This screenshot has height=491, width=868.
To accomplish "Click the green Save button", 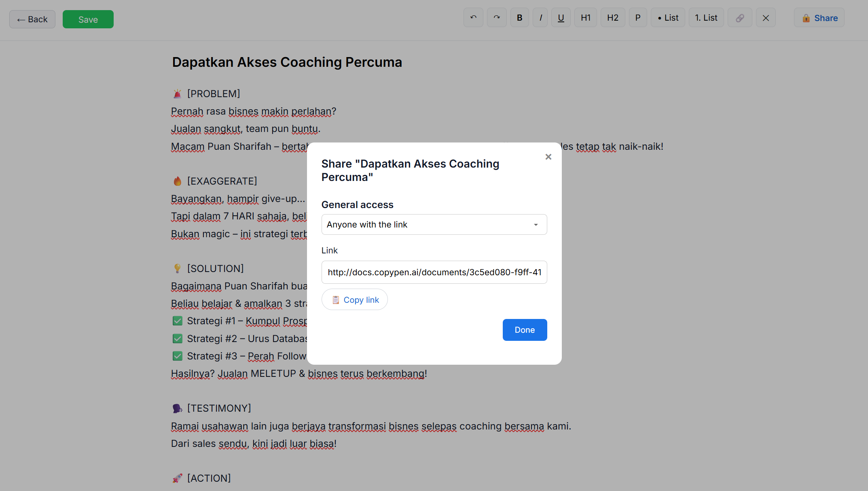I will point(88,19).
